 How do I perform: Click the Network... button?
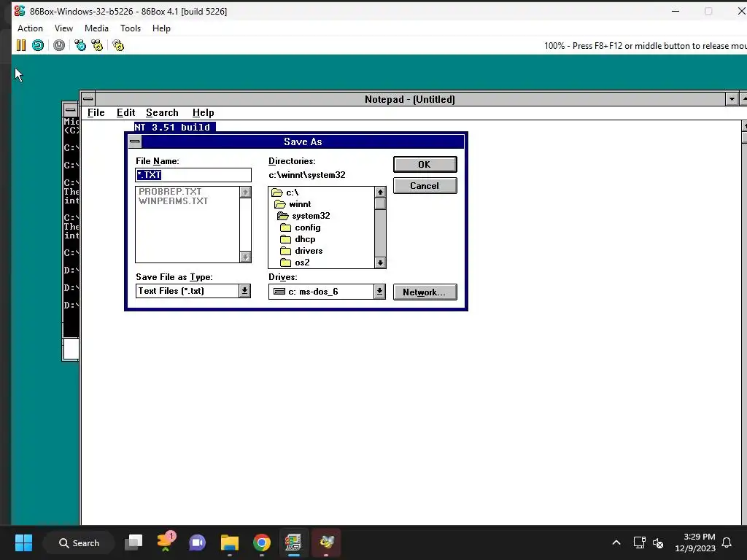point(425,292)
